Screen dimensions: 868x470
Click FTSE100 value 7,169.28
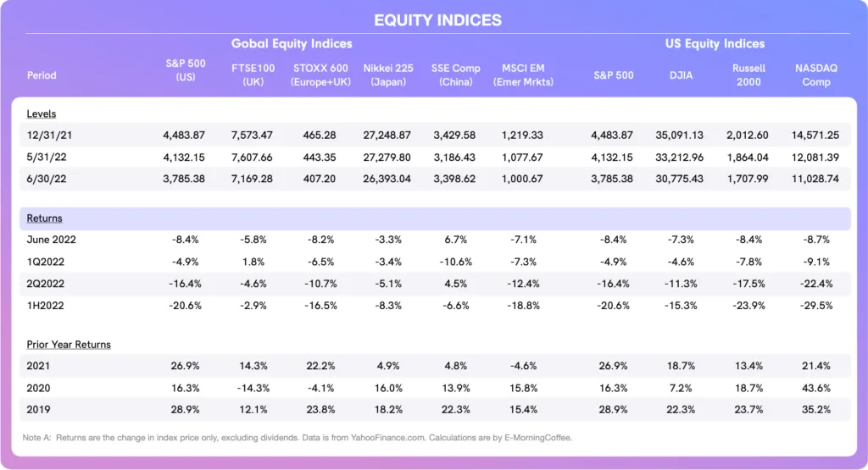pos(252,179)
